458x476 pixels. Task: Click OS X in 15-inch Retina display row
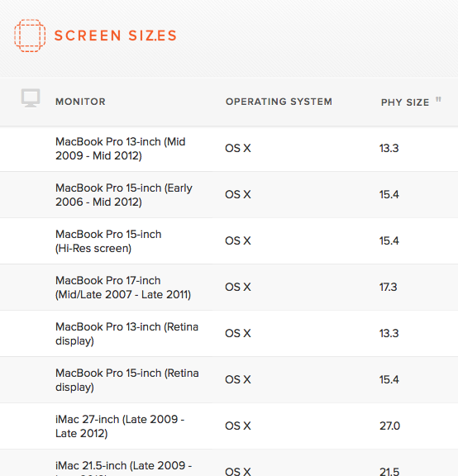pyautogui.click(x=238, y=380)
